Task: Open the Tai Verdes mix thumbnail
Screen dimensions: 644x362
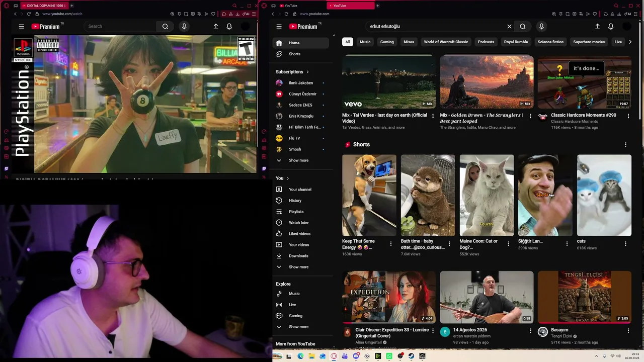Action: (389, 81)
